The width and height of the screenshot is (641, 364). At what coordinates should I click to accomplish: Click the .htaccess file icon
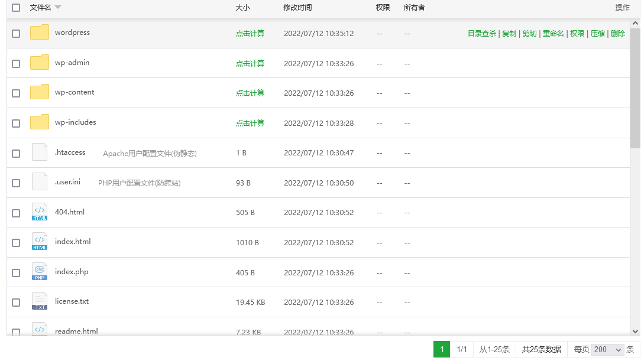coord(40,152)
